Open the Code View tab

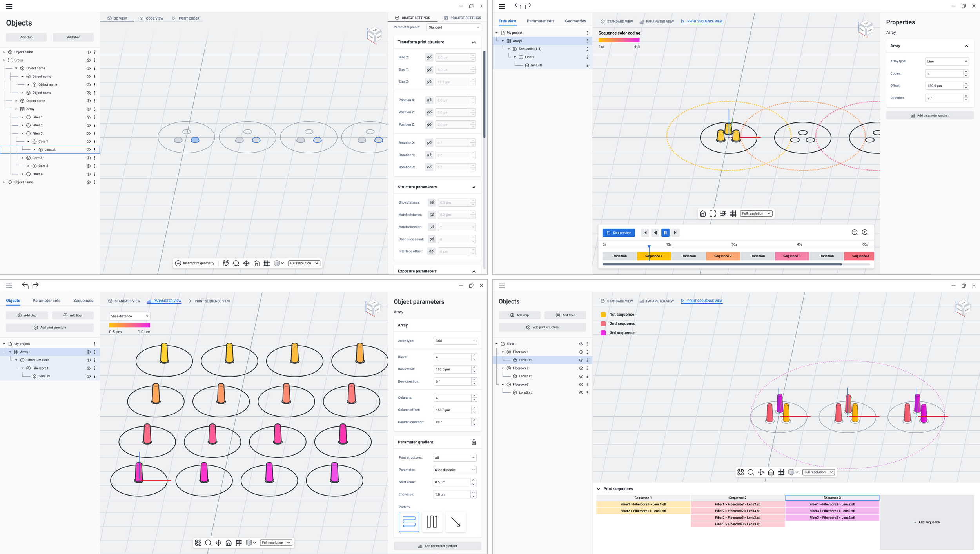[151, 18]
